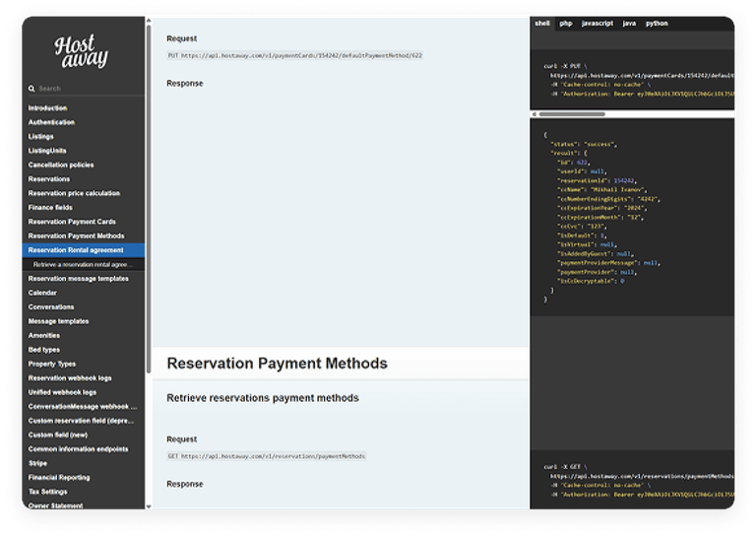The image size is (756, 536).
Task: Click the curl -X GET code line
Action: point(565,467)
